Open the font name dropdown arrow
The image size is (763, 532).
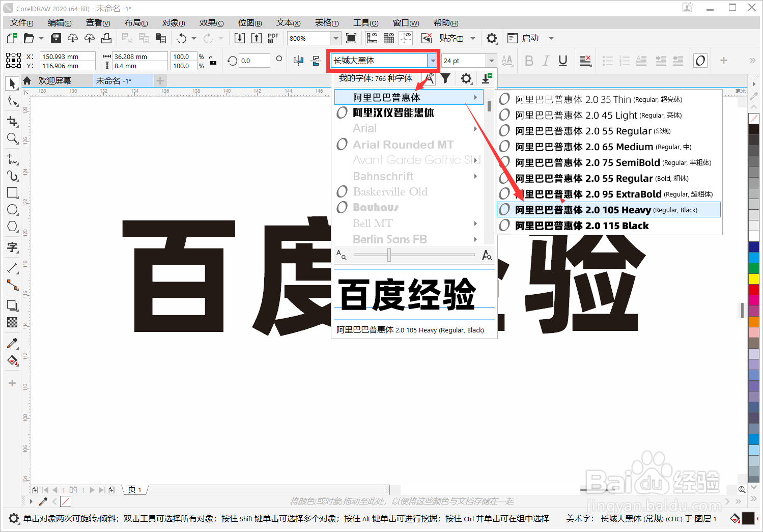(x=433, y=61)
